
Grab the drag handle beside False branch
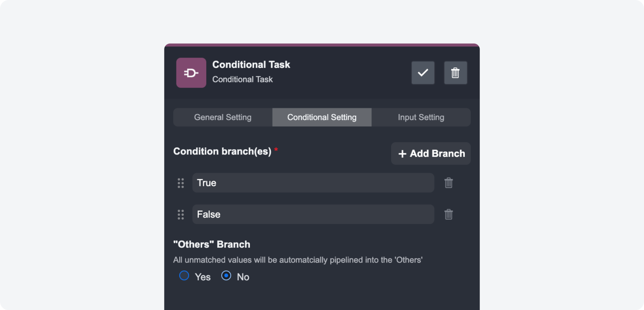[181, 215]
